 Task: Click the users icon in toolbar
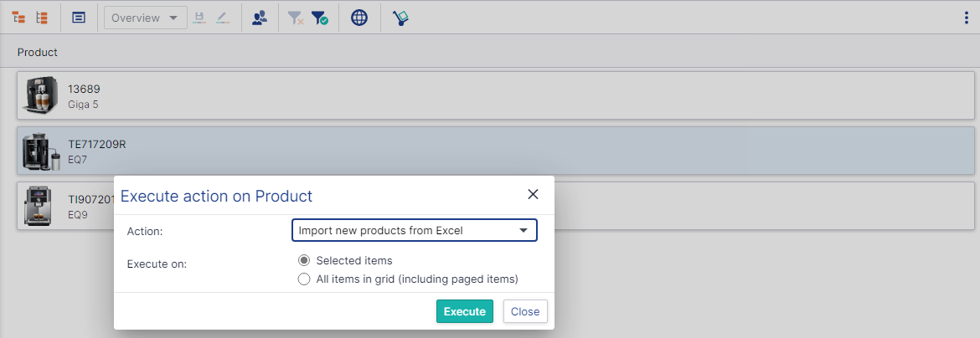pyautogui.click(x=260, y=18)
